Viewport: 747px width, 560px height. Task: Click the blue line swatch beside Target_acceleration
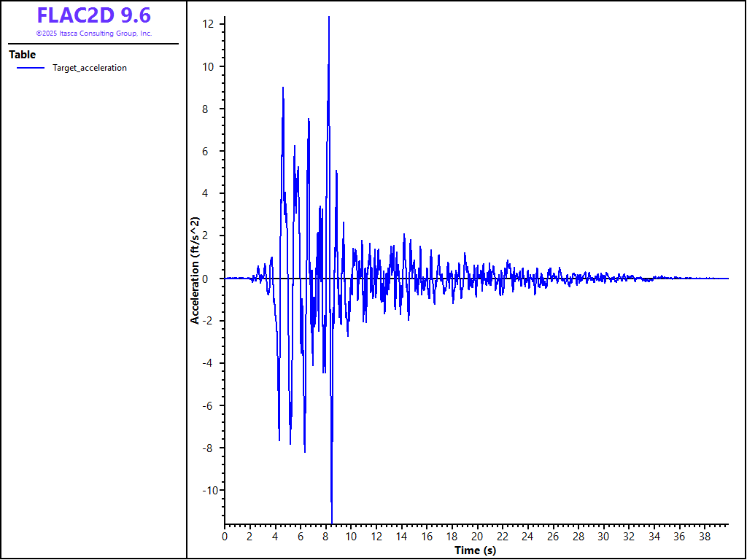point(31,68)
